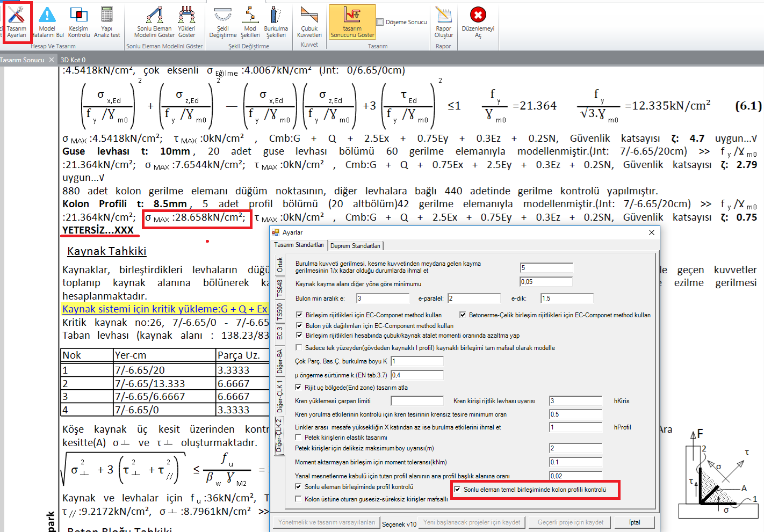
Task: Open the 3D Kot 0 tab
Action: coord(73,60)
